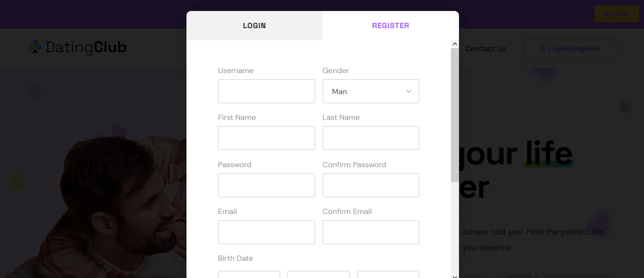This screenshot has height=278, width=644.
Task: Click the Login/Register button
Action: (570, 49)
